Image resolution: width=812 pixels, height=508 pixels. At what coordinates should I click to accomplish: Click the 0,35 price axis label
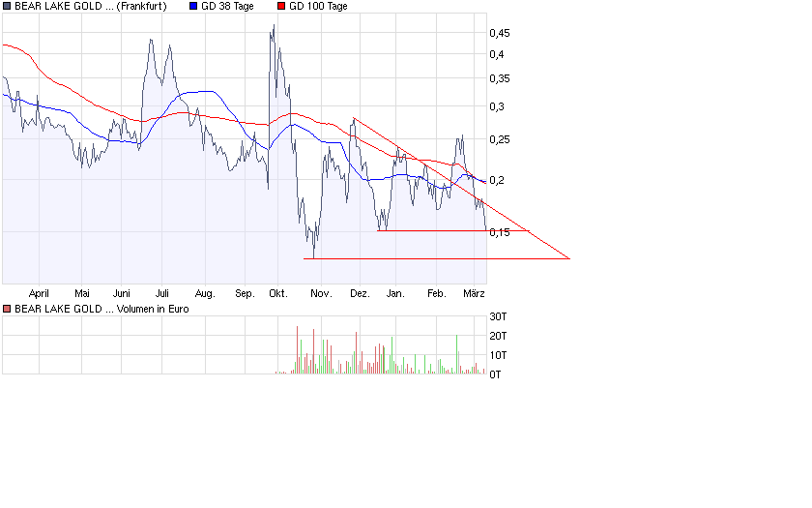[500, 78]
